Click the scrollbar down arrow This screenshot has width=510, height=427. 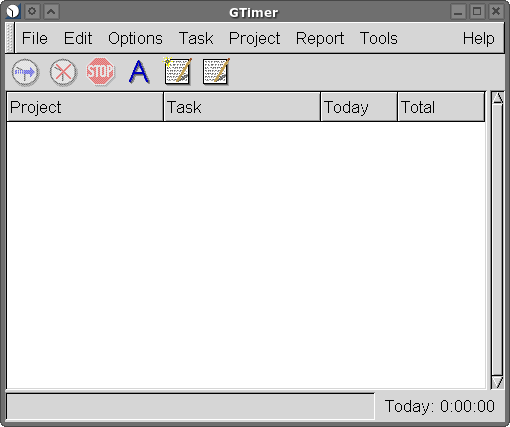coord(497,382)
